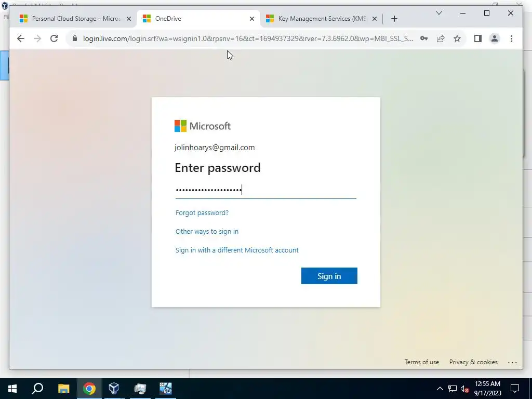The image size is (532, 399).
Task: Click the Sign in button
Action: 329,276
